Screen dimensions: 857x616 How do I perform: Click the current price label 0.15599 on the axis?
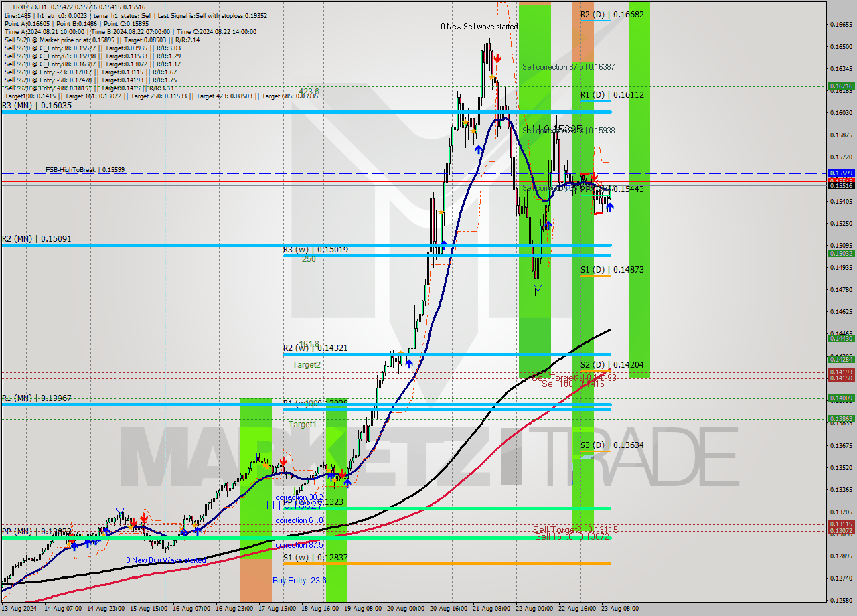pos(842,173)
